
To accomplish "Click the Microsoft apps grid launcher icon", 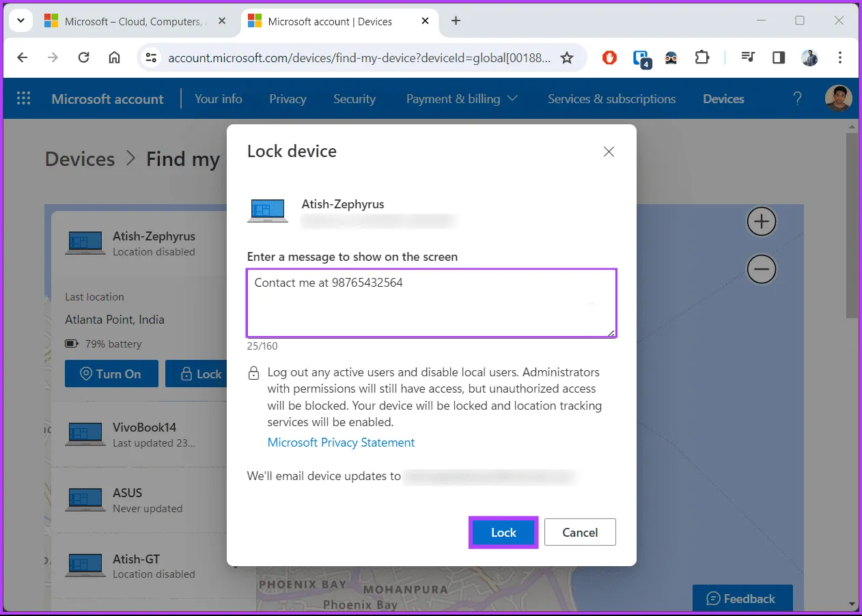I will (24, 99).
